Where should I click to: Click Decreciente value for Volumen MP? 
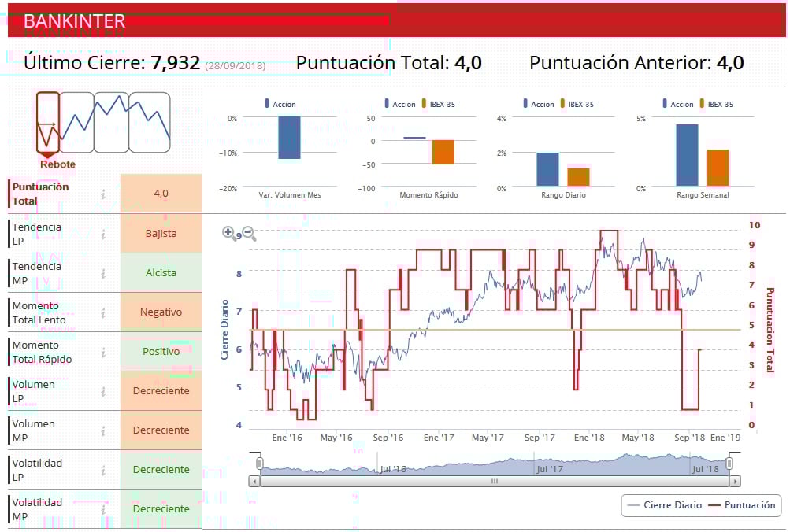click(x=161, y=430)
